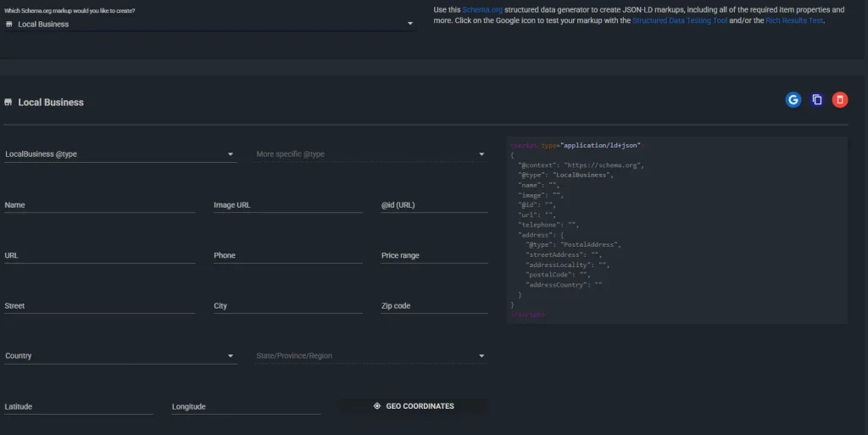Copy the generated markup with copy icon
This screenshot has width=868, height=435.
pos(816,99)
